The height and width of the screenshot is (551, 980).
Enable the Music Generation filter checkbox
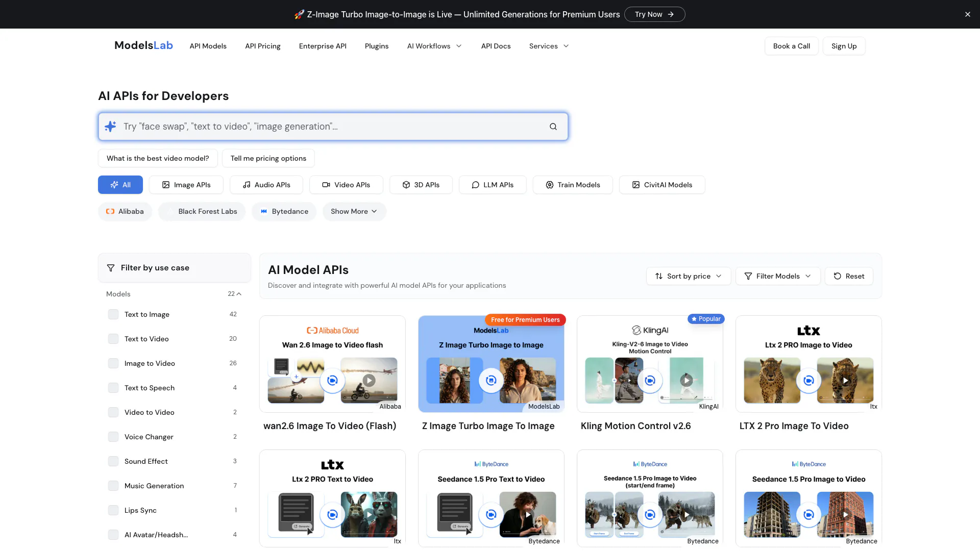pos(113,486)
